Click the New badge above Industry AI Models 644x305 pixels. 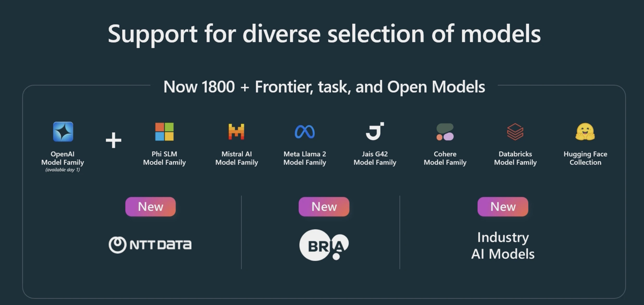tap(503, 207)
